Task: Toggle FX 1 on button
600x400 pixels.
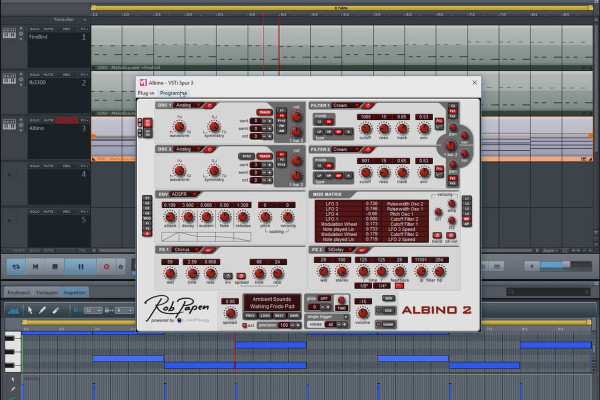Action: click(x=209, y=250)
